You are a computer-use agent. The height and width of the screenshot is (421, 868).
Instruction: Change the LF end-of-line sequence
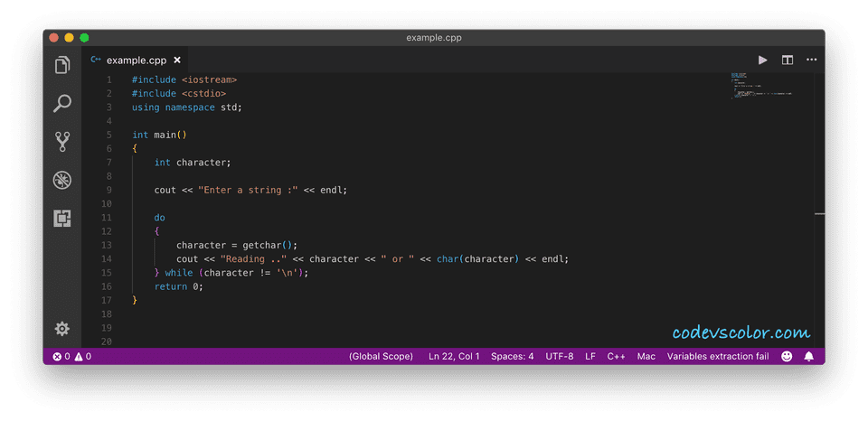point(590,356)
